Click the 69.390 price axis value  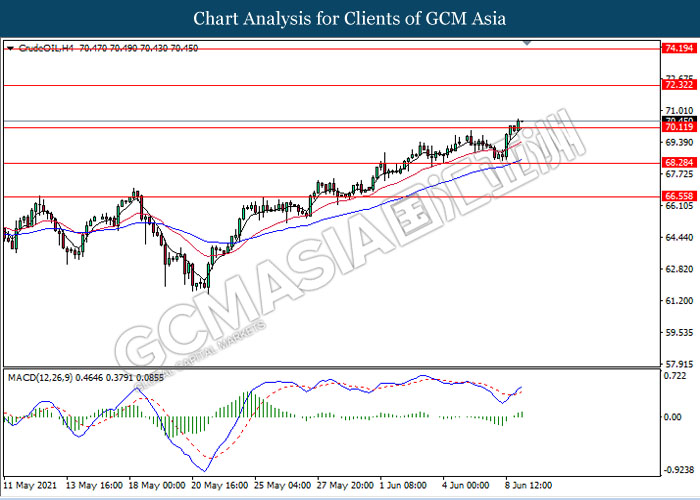pyautogui.click(x=679, y=142)
